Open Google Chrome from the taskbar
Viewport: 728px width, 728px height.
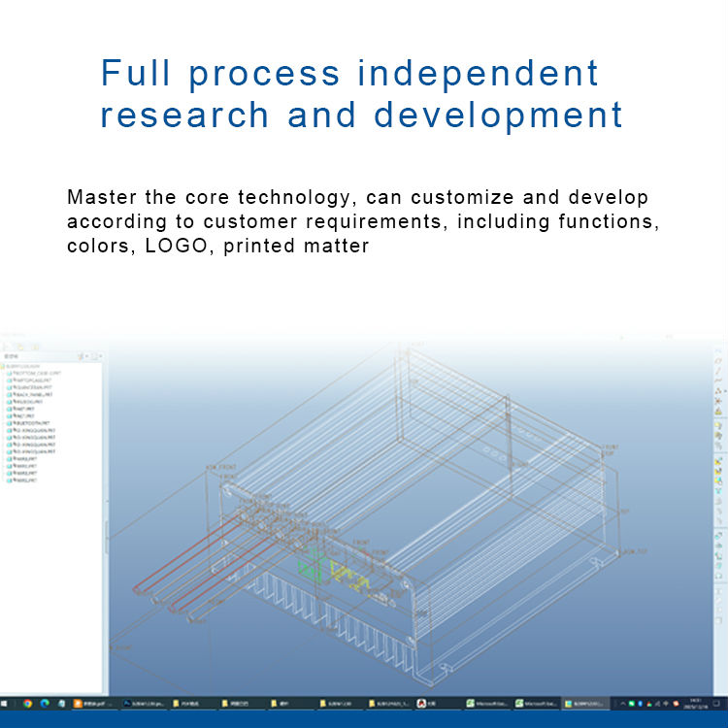point(27,703)
